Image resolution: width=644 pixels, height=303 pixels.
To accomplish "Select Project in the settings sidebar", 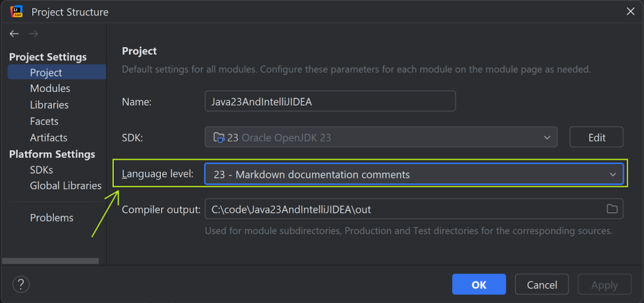I will [46, 73].
